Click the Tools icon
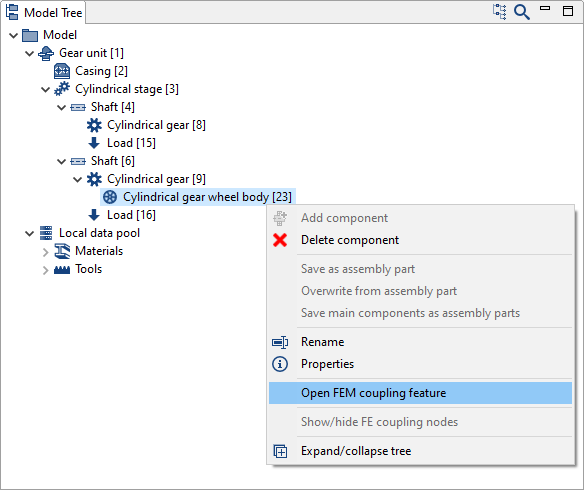Image resolution: width=584 pixels, height=490 pixels. 62,270
